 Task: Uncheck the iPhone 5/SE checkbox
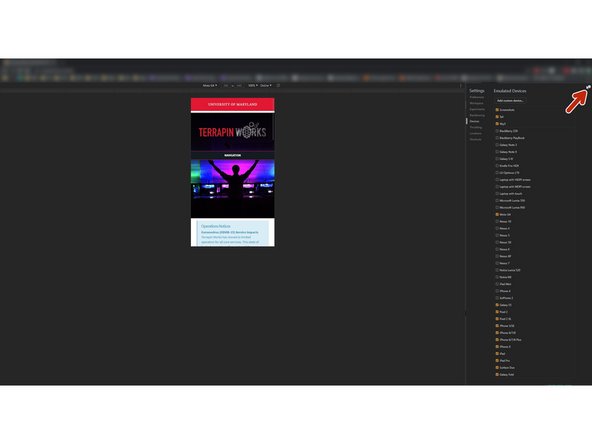[x=497, y=326]
